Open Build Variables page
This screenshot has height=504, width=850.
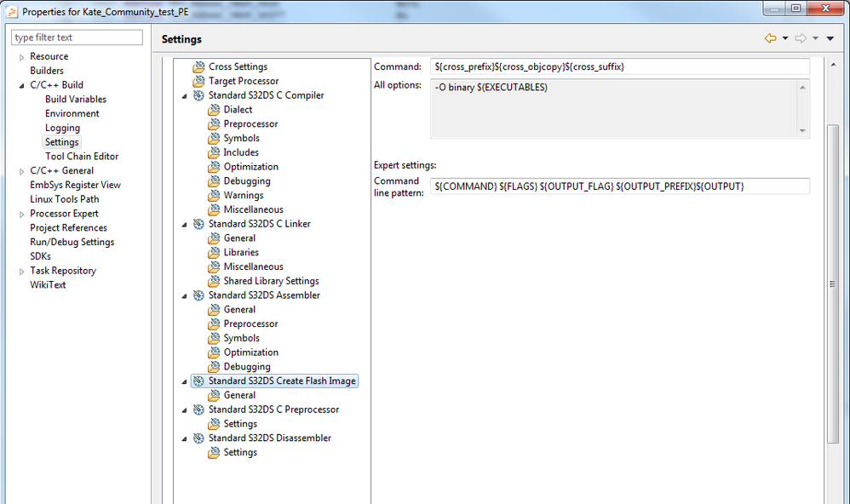[x=76, y=99]
